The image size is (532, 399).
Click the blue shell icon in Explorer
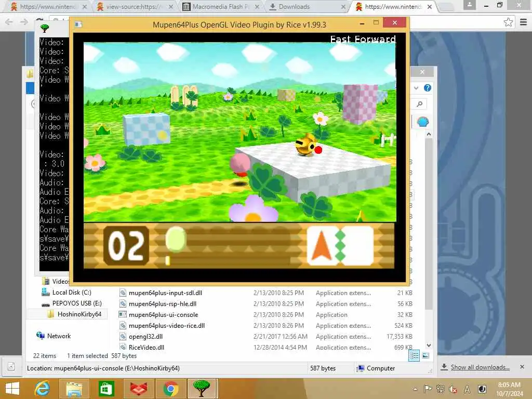423,122
